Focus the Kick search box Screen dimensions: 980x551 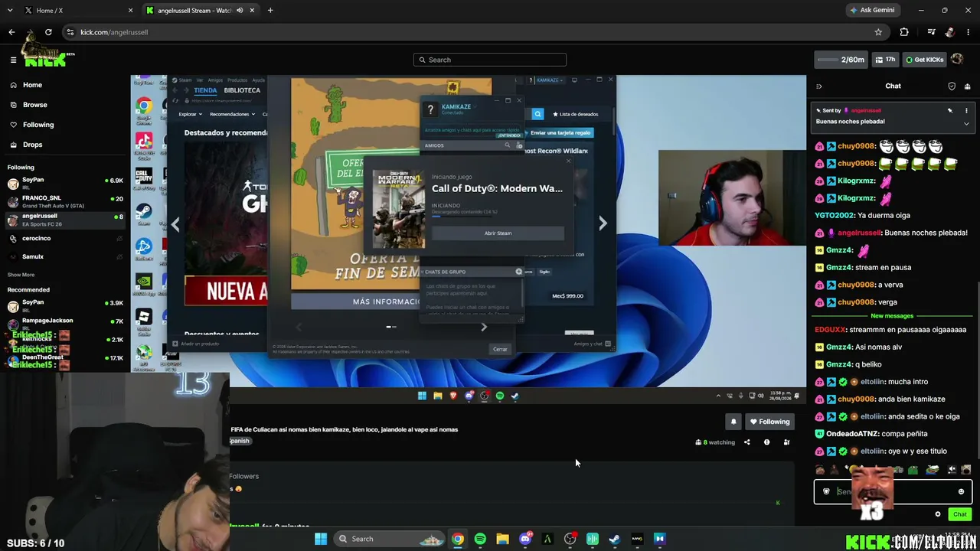[490, 60]
